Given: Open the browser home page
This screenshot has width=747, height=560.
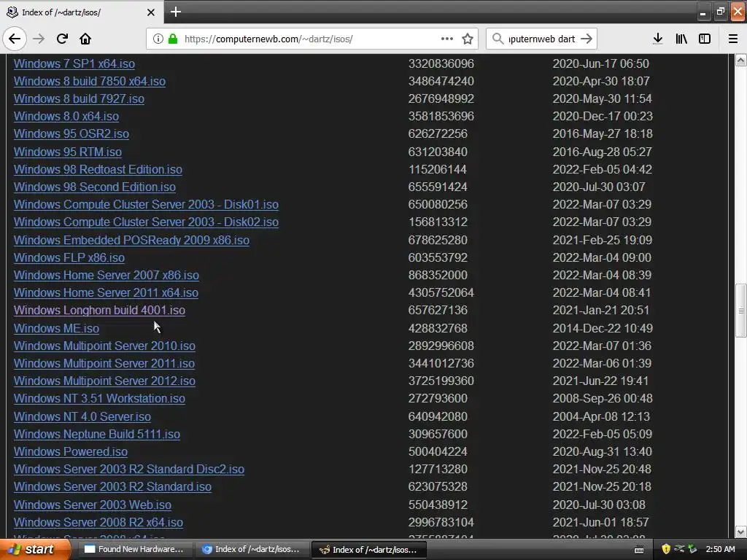Looking at the screenshot, I should (x=85, y=39).
